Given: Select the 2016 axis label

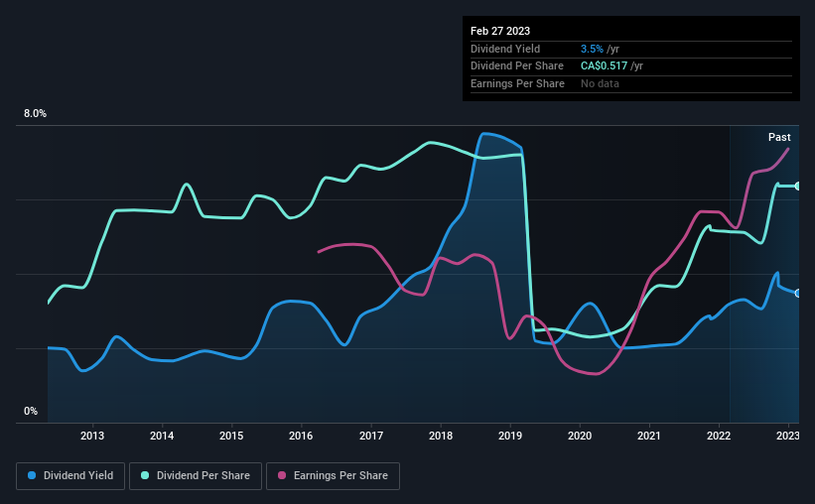Looking at the screenshot, I should point(301,436).
